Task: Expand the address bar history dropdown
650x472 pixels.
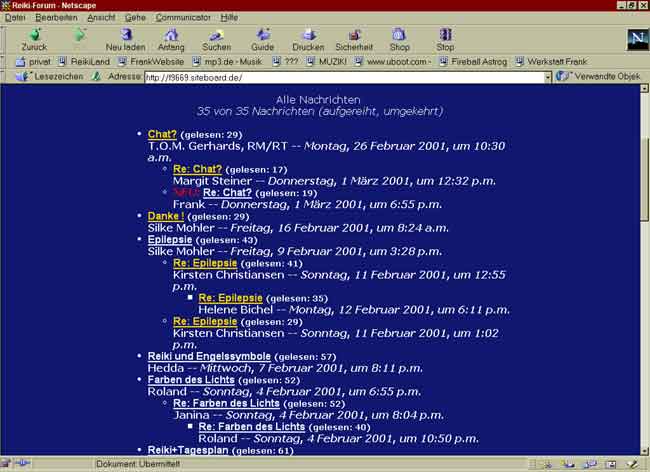Action: pos(548,77)
